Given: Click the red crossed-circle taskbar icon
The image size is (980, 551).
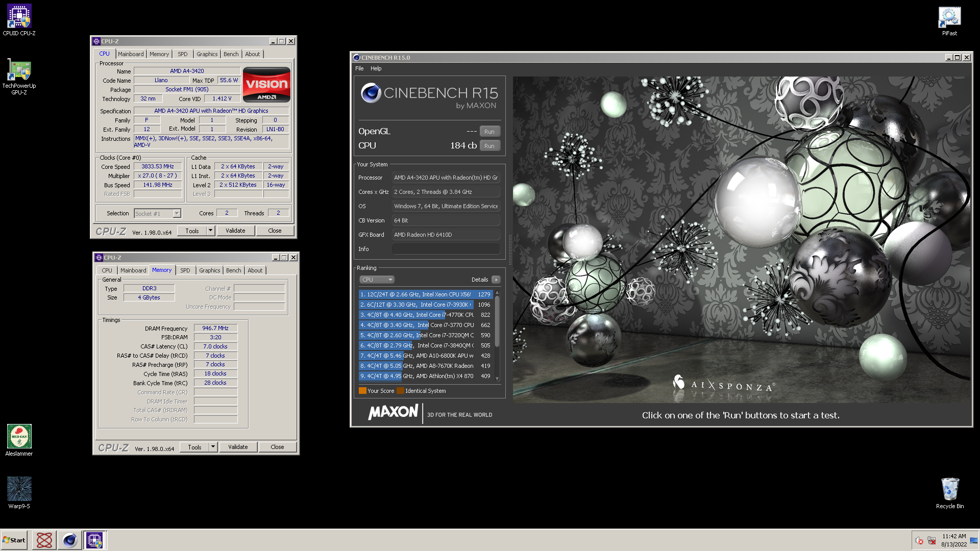Looking at the screenshot, I should click(44, 540).
